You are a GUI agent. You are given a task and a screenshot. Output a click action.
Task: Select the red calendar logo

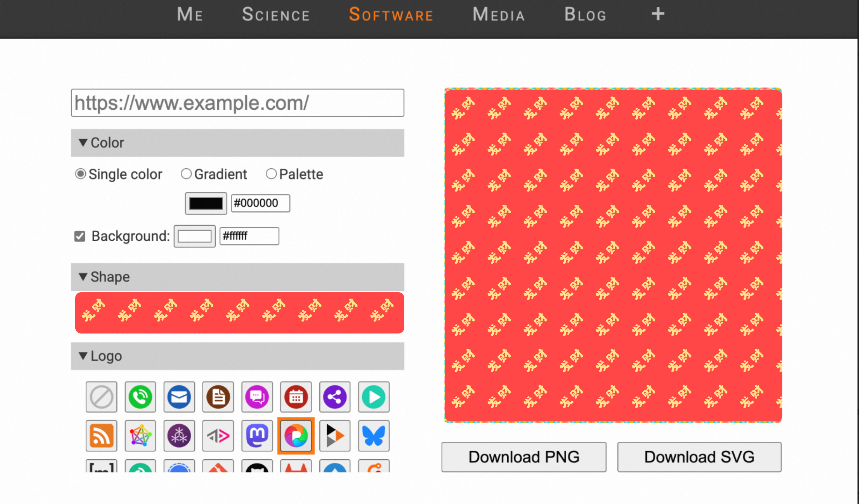[296, 397]
